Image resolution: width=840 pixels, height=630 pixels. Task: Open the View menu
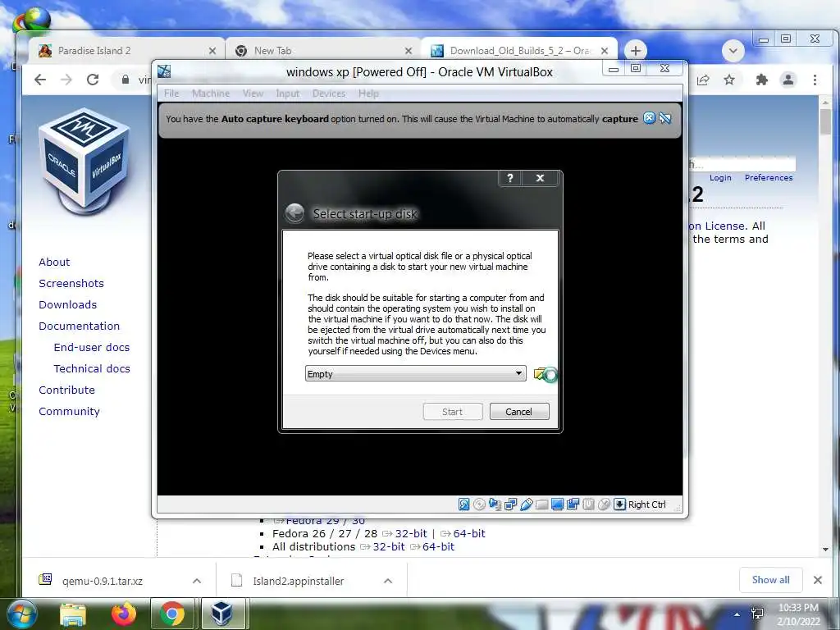click(x=253, y=94)
